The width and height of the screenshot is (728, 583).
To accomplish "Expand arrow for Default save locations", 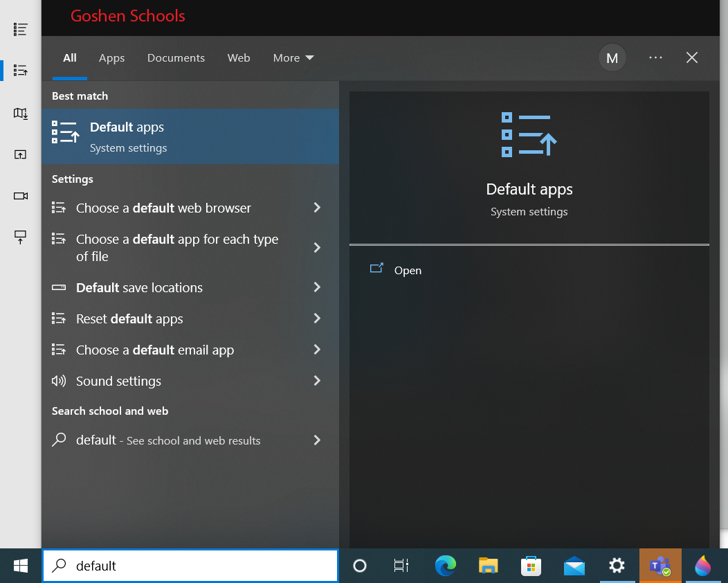I will click(317, 287).
